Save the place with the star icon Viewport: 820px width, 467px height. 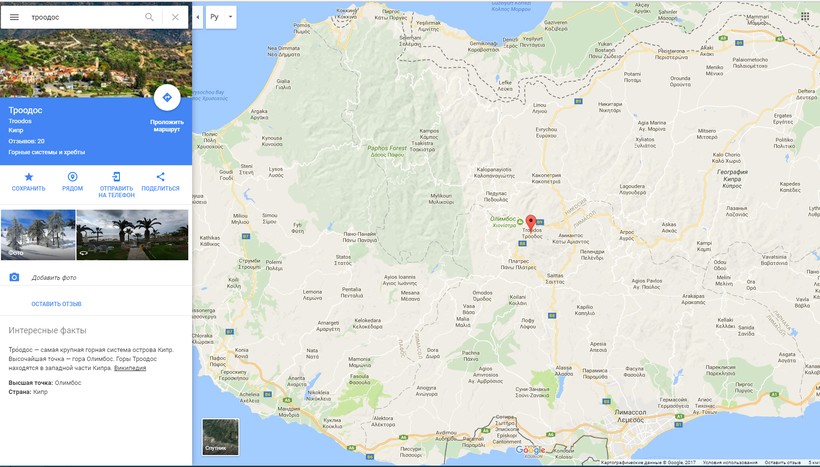[x=29, y=177]
